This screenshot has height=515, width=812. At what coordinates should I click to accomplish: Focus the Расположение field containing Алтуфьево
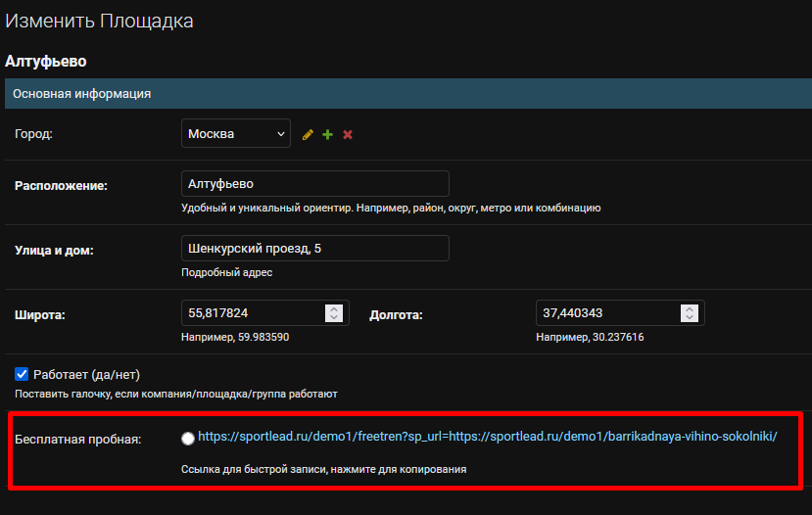click(314, 184)
